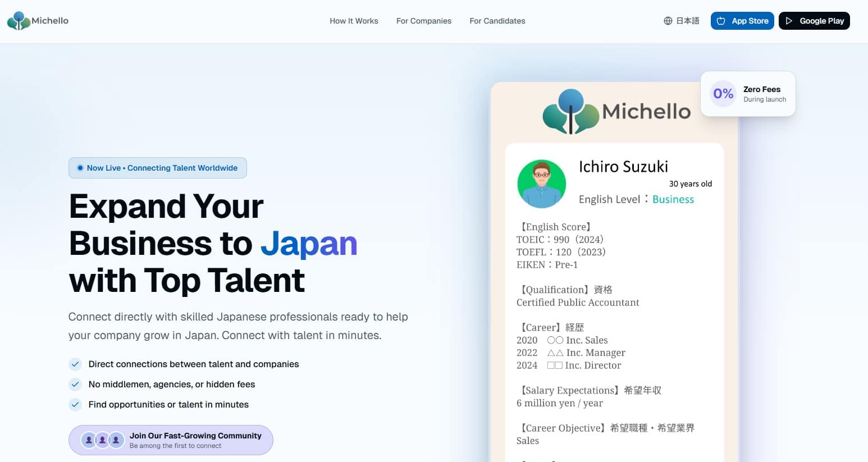Screen dimensions: 868x462
Task: Navigate to For Candidates
Action: (x=497, y=21)
